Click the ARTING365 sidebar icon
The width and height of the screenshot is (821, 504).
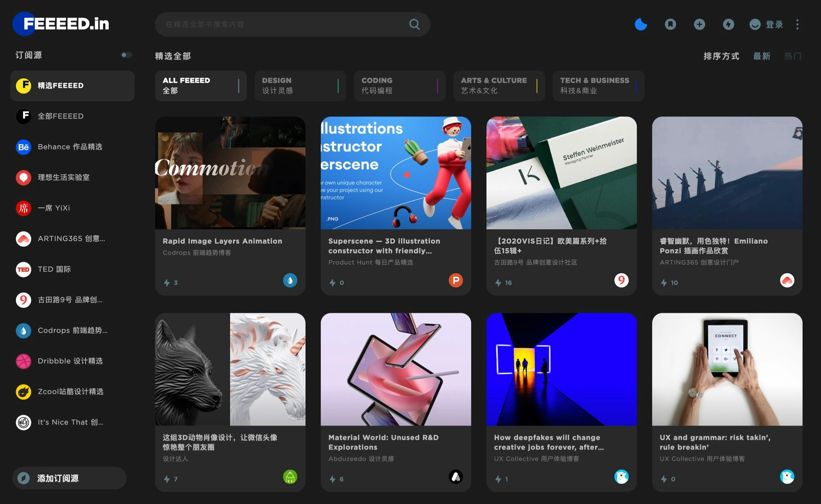pos(24,238)
